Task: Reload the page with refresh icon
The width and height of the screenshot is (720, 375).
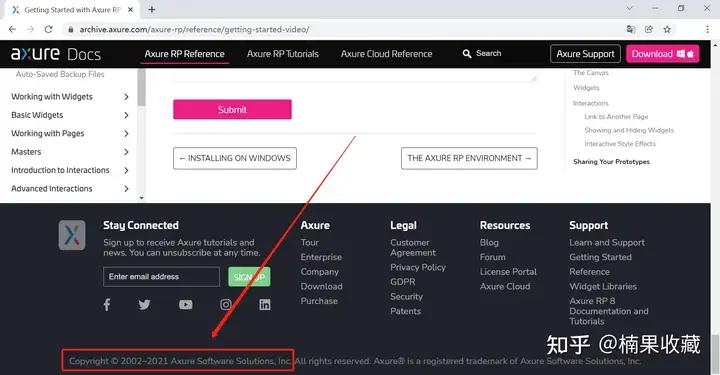Action: [x=48, y=29]
